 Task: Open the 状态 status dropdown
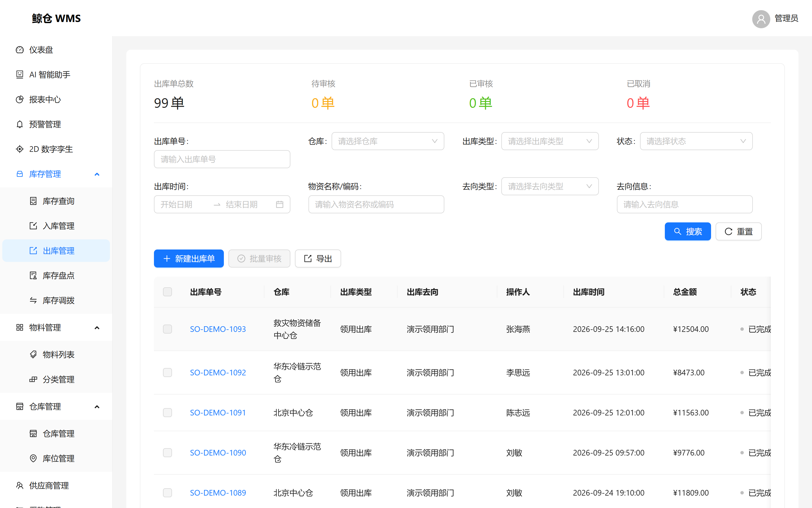pyautogui.click(x=696, y=141)
